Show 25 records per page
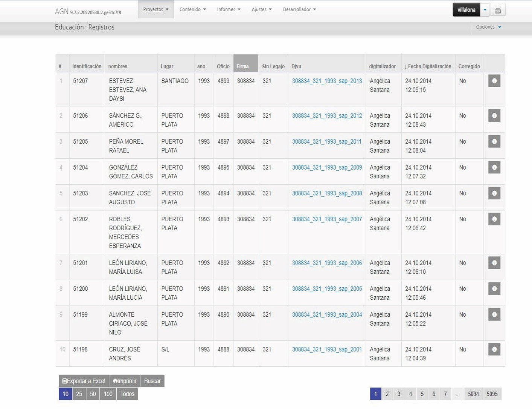The image size is (532, 409). (x=79, y=394)
